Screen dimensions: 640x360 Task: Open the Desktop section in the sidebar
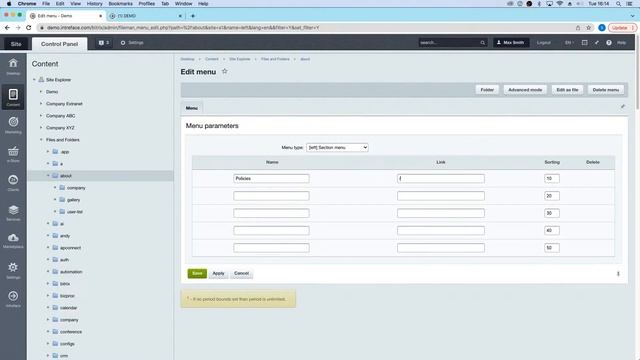[x=13, y=66]
